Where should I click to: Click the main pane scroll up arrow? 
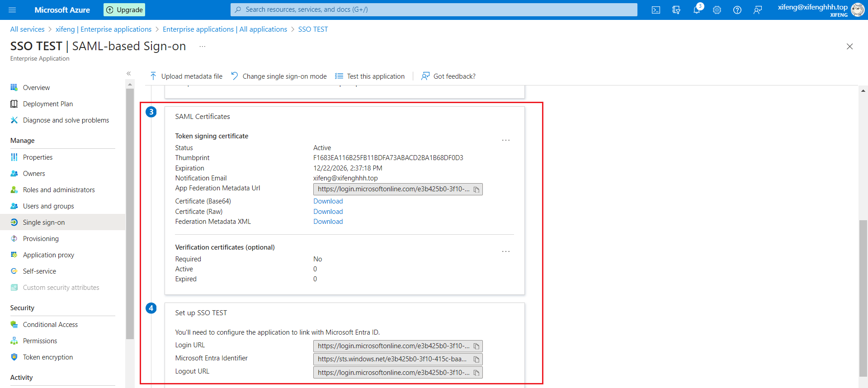(863, 90)
